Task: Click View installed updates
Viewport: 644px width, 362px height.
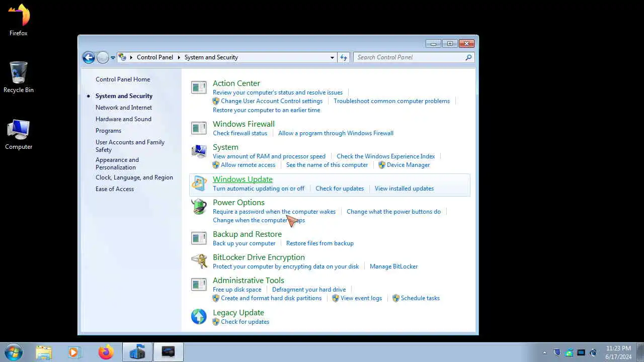Action: pyautogui.click(x=404, y=189)
